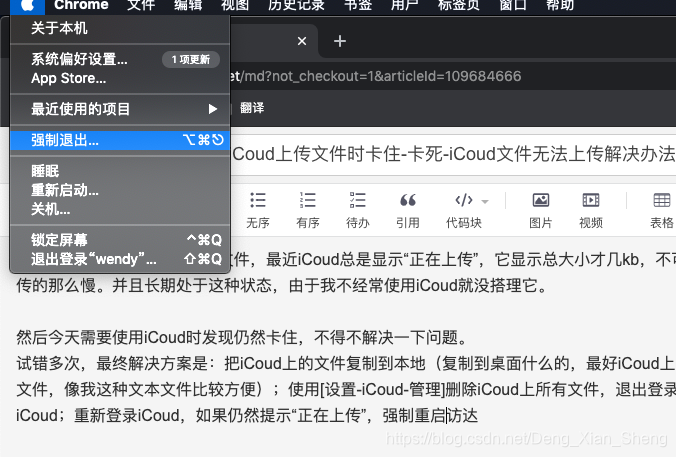The height and width of the screenshot is (457, 676).
Task: Choose App Store… menu entry
Action: tap(120, 78)
